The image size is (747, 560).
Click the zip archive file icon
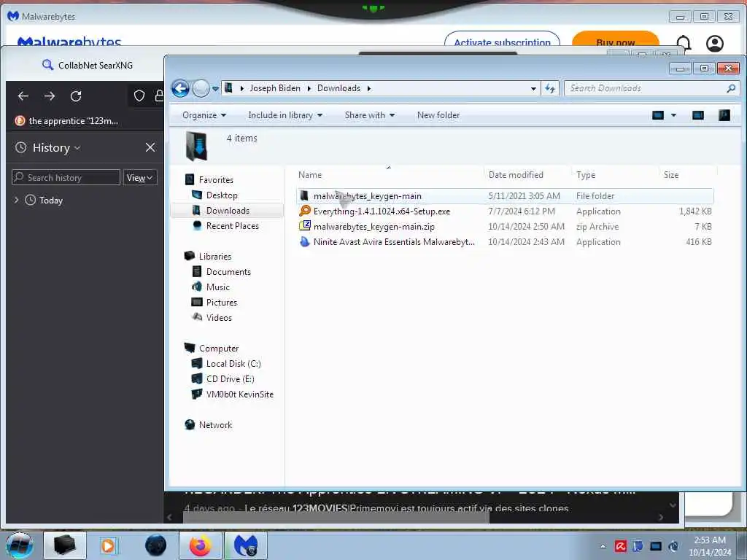click(x=305, y=226)
